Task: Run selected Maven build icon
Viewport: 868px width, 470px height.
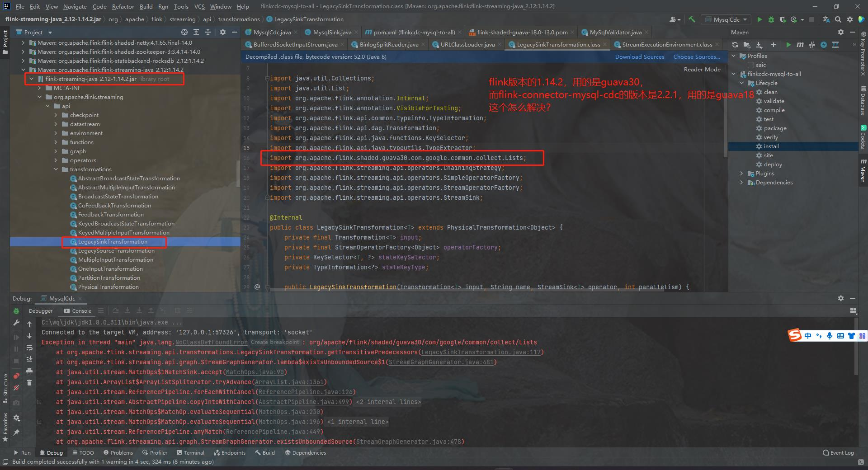Action: (x=788, y=45)
